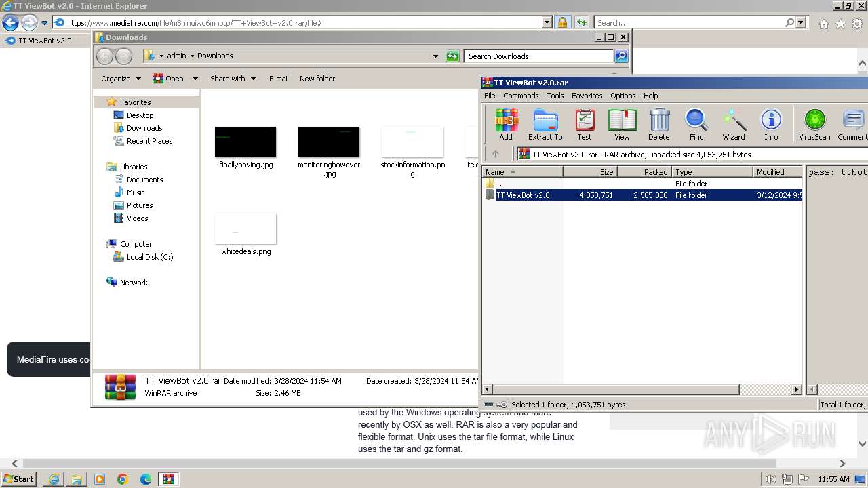Click the Add tool in WinRAR
Screen dimensions: 868x488
coord(506,125)
